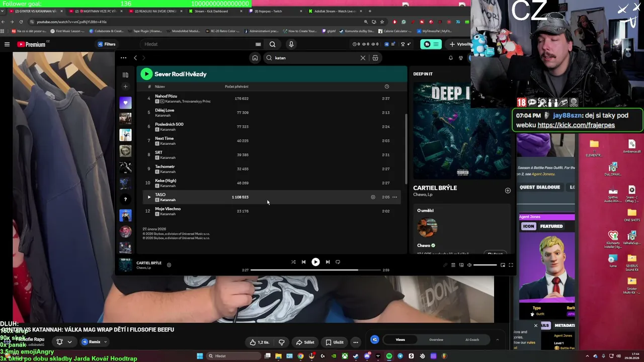644x362 pixels.
Task: Select track "Dělej Love"
Action: pos(165,110)
